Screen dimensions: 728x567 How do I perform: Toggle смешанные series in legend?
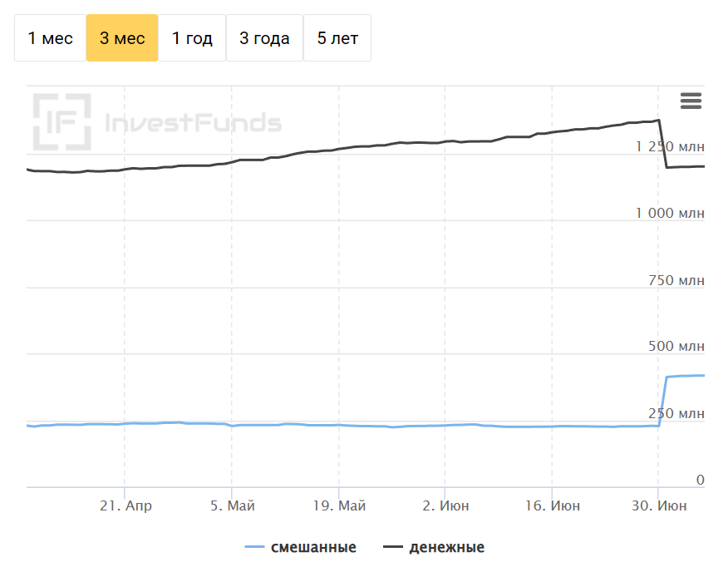pyautogui.click(x=313, y=547)
